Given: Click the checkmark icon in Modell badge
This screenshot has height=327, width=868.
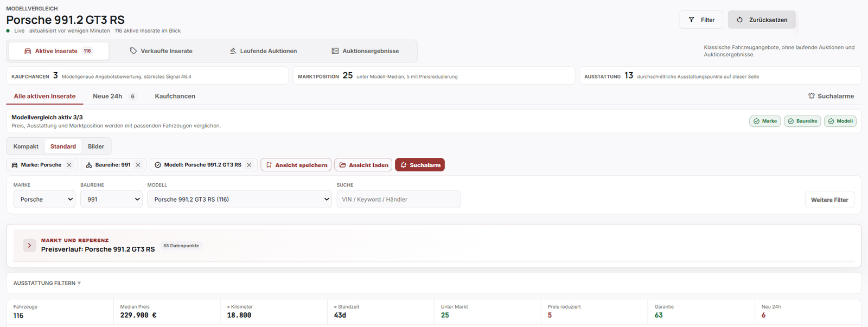Looking at the screenshot, I should 831,121.
